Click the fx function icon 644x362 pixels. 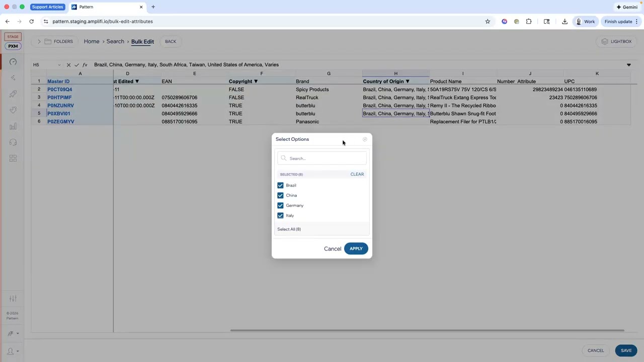(x=85, y=65)
